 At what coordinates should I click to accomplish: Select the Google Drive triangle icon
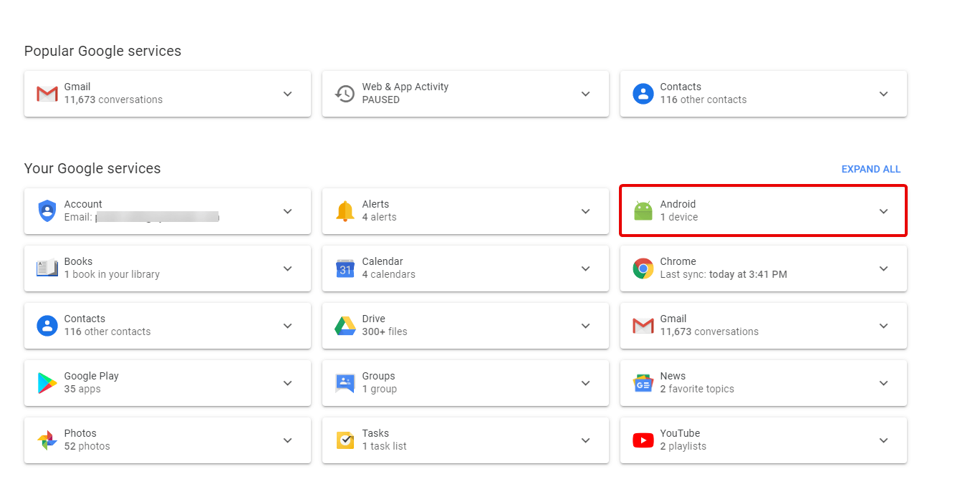pos(345,325)
